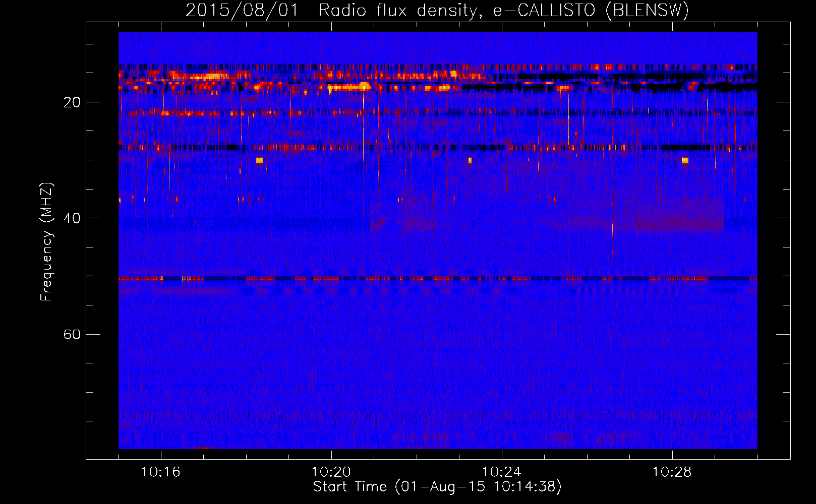This screenshot has width=816, height=504.
Task: Click the 10:24 time axis label
Action: tap(502, 472)
